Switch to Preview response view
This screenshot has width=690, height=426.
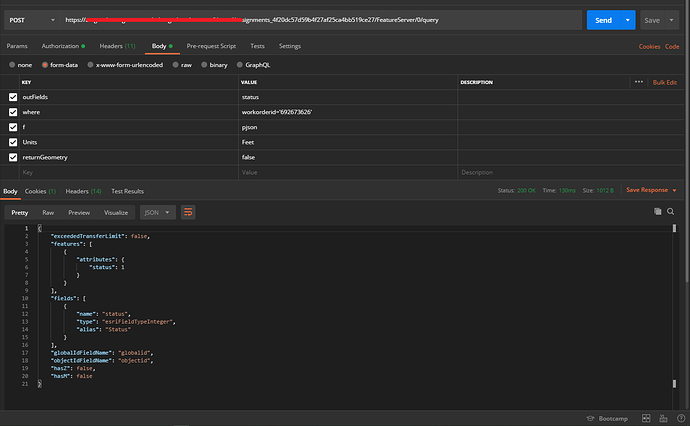point(79,213)
